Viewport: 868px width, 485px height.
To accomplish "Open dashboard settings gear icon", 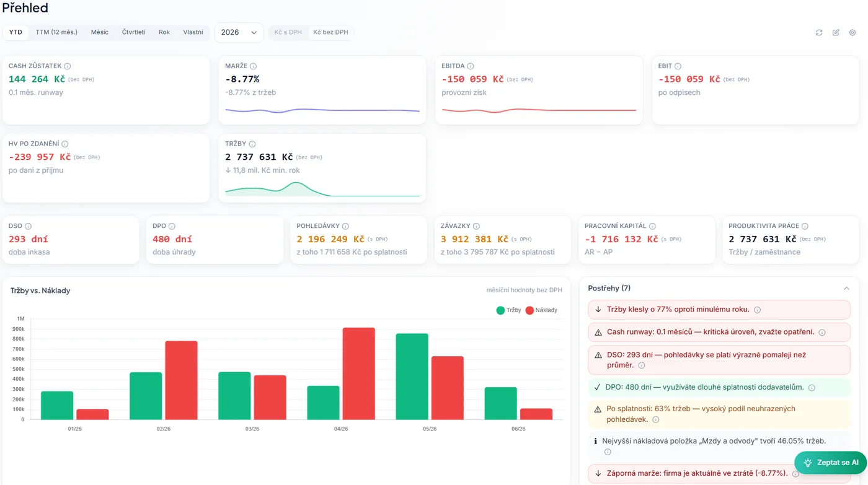I will [x=852, y=32].
